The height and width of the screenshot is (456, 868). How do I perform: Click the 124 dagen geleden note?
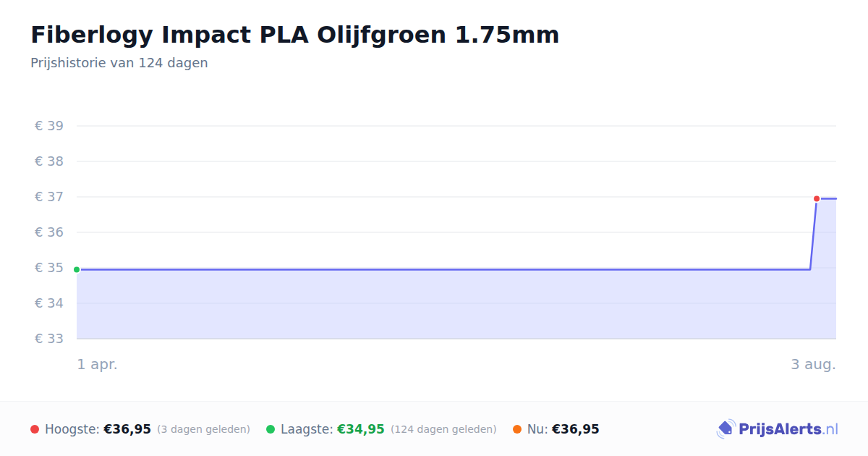(x=443, y=429)
